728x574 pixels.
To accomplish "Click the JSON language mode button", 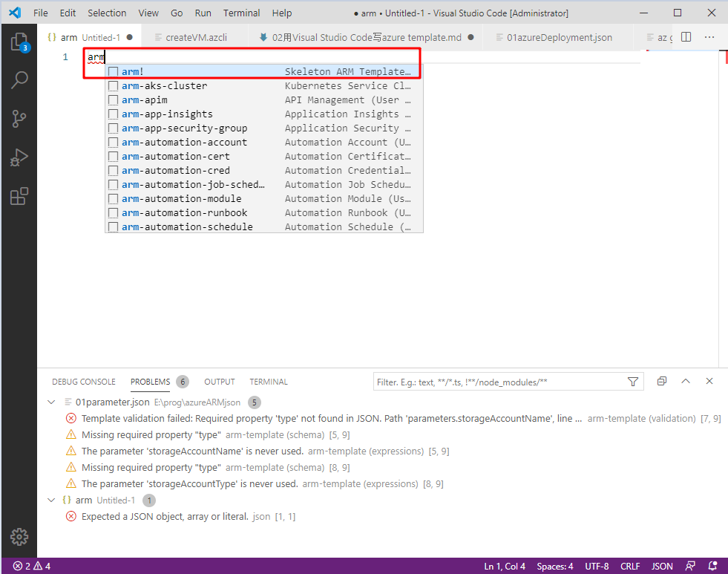I will [x=662, y=566].
